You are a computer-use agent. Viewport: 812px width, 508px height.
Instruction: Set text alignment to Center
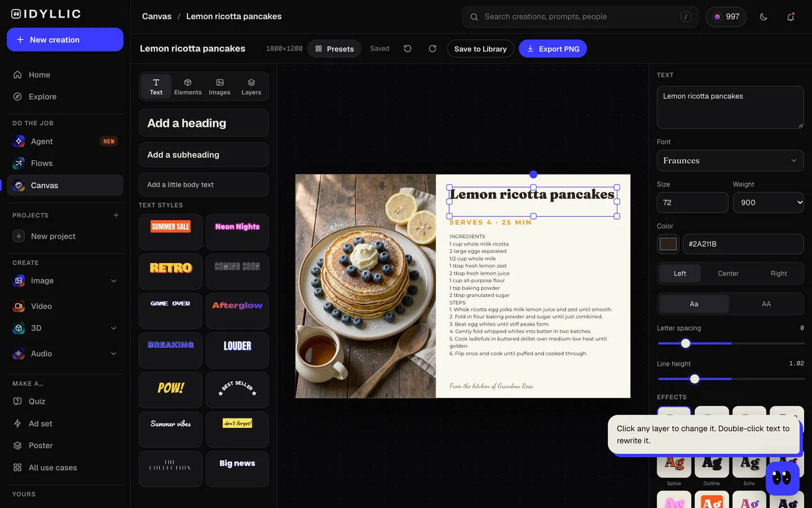(x=728, y=273)
